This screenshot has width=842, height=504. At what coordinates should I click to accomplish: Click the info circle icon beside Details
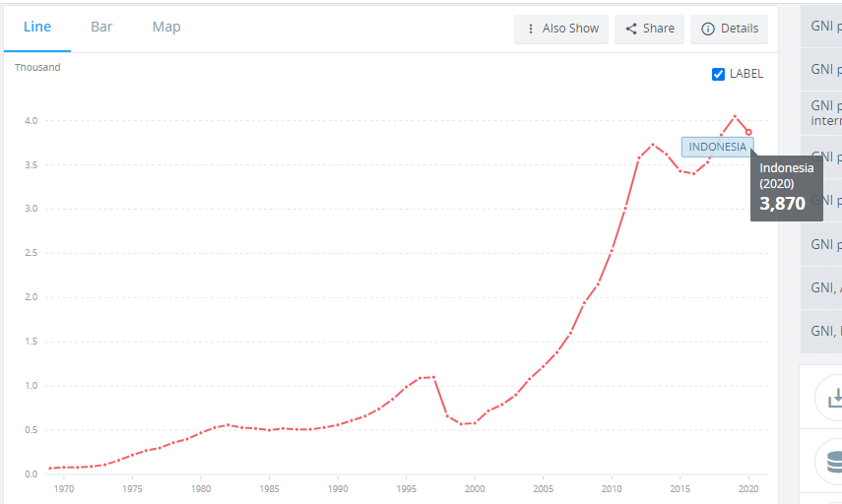click(x=707, y=29)
